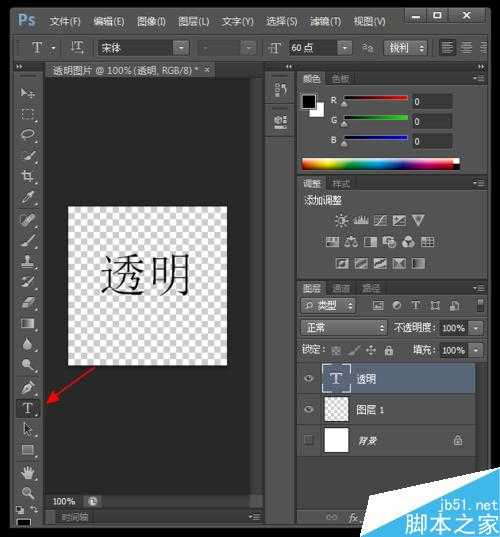Select the Gradient tool

(27, 324)
